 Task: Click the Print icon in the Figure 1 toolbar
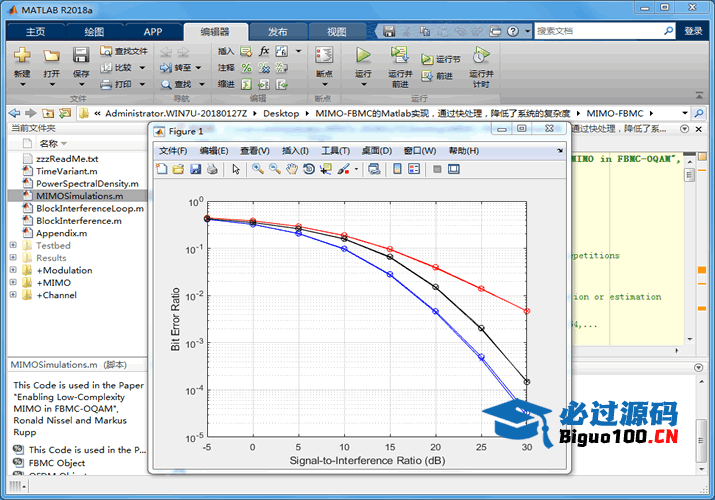(x=212, y=169)
